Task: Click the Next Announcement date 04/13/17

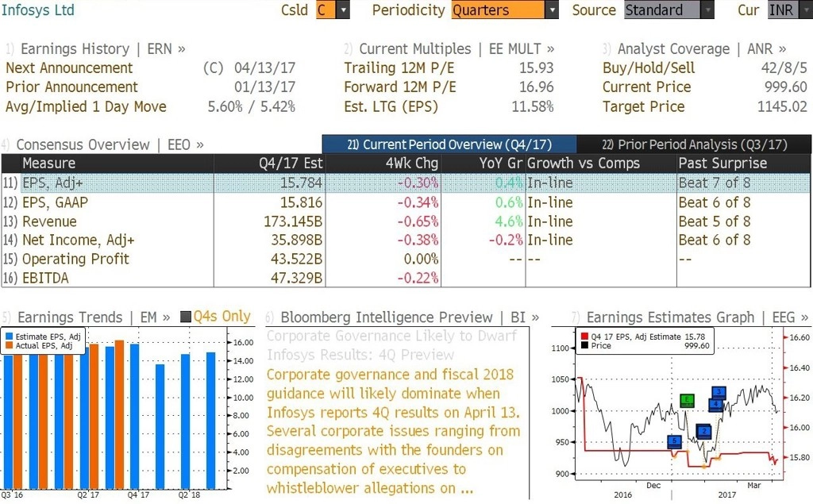Action: tap(264, 68)
